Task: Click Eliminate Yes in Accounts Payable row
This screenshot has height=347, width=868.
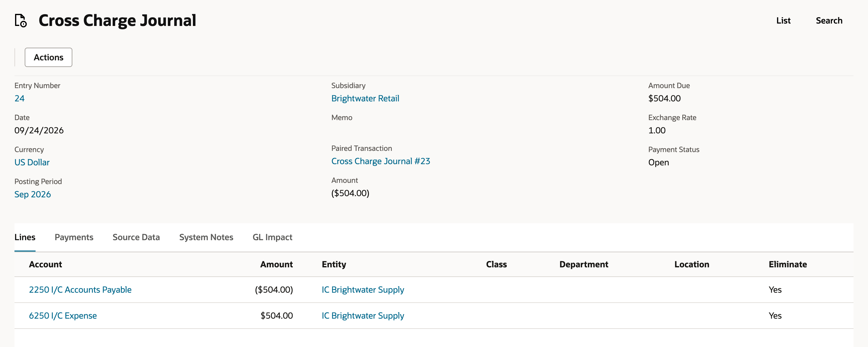Action: [x=775, y=290]
